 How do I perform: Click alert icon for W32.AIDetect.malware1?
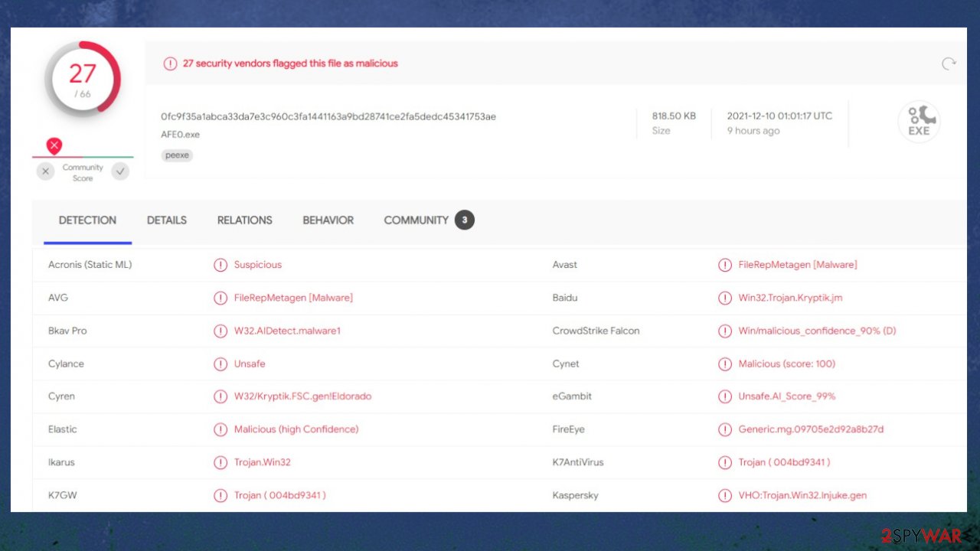pos(220,331)
